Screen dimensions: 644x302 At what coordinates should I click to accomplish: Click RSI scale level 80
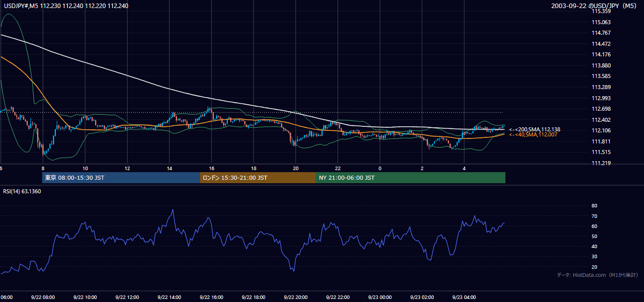tap(594, 206)
